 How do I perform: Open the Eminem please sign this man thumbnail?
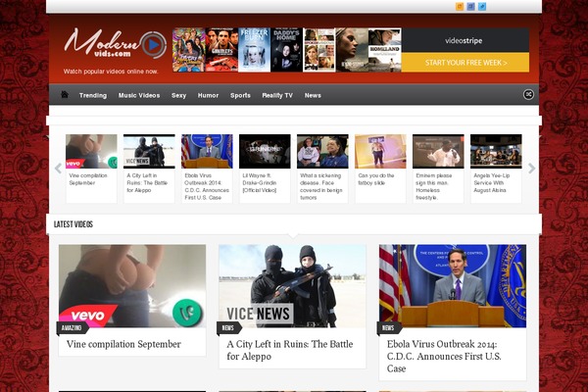[438, 151]
